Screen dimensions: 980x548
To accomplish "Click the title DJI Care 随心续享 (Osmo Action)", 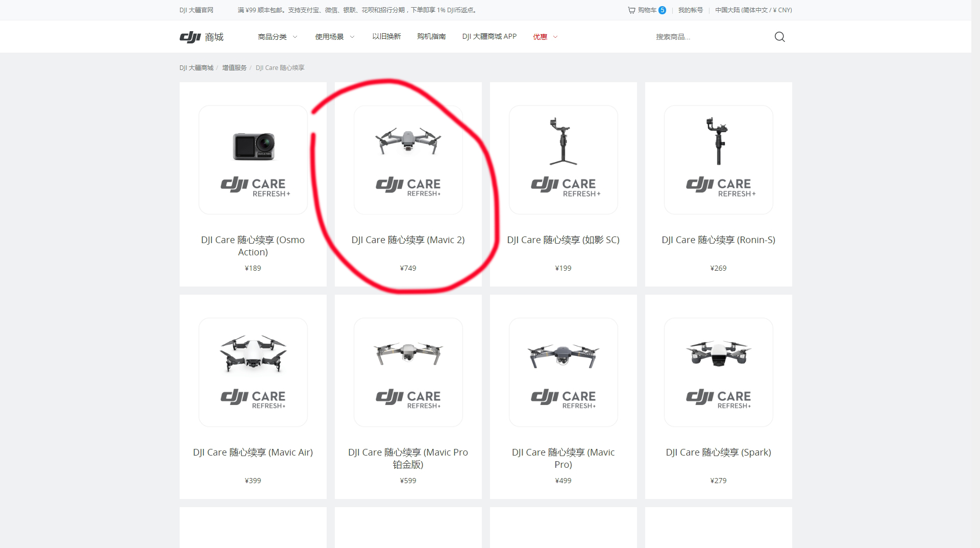I will pyautogui.click(x=253, y=246).
